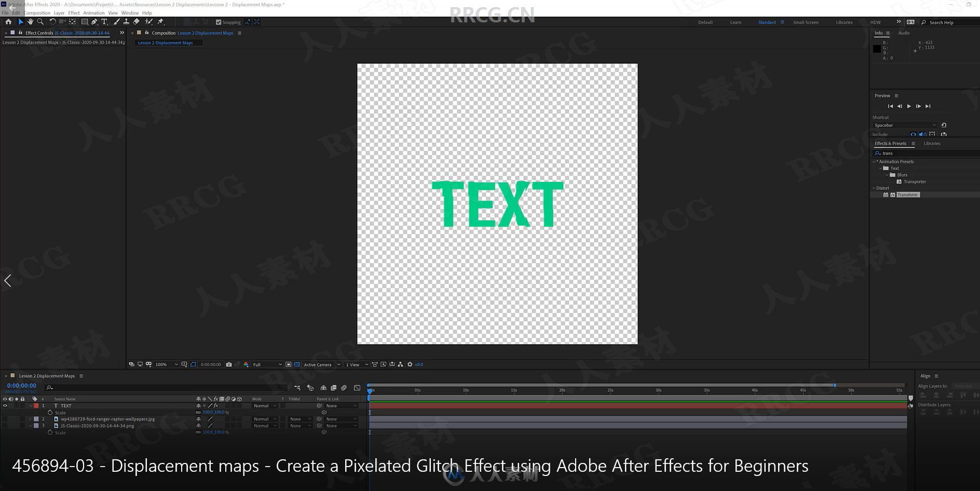Jump to first frame in Preview panel
The width and height of the screenshot is (980, 491).
890,106
